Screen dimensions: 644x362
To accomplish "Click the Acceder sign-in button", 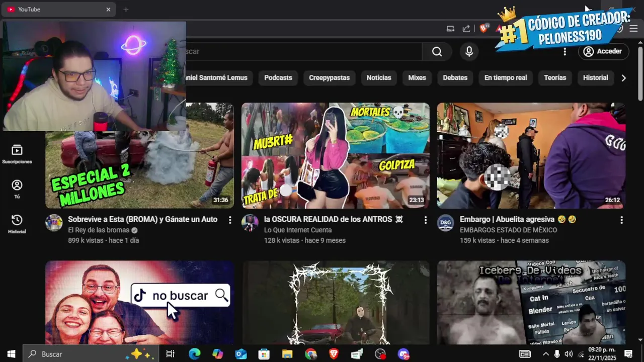I will pyautogui.click(x=603, y=51).
